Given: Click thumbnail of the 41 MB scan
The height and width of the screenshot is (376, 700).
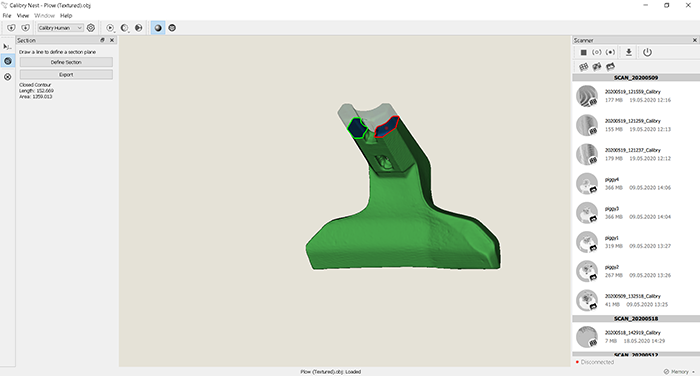Looking at the screenshot, I should (587, 301).
